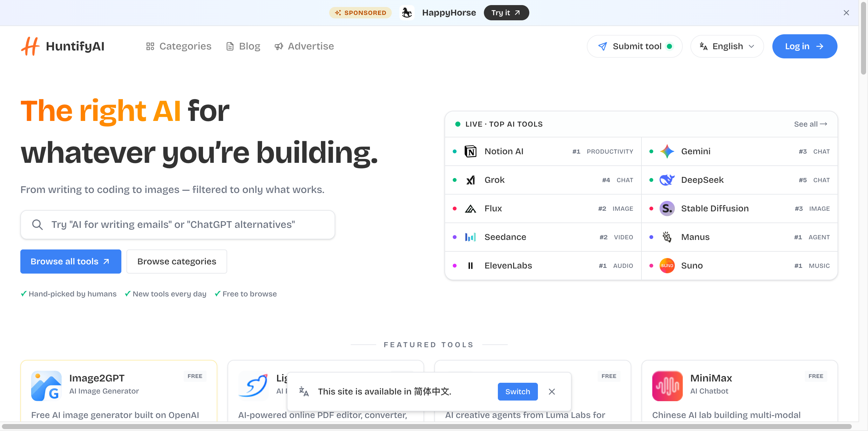Dismiss the language availability popup
The image size is (868, 431).
[x=552, y=392]
